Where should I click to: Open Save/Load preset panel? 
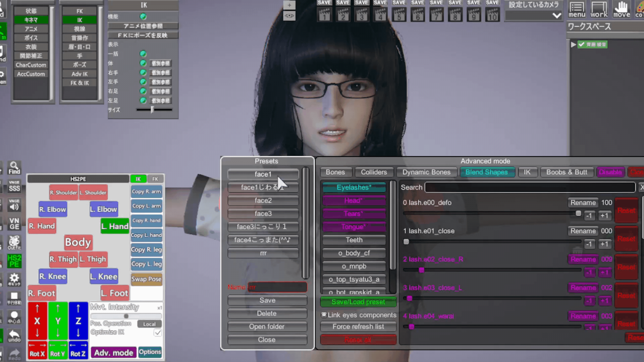tap(358, 302)
